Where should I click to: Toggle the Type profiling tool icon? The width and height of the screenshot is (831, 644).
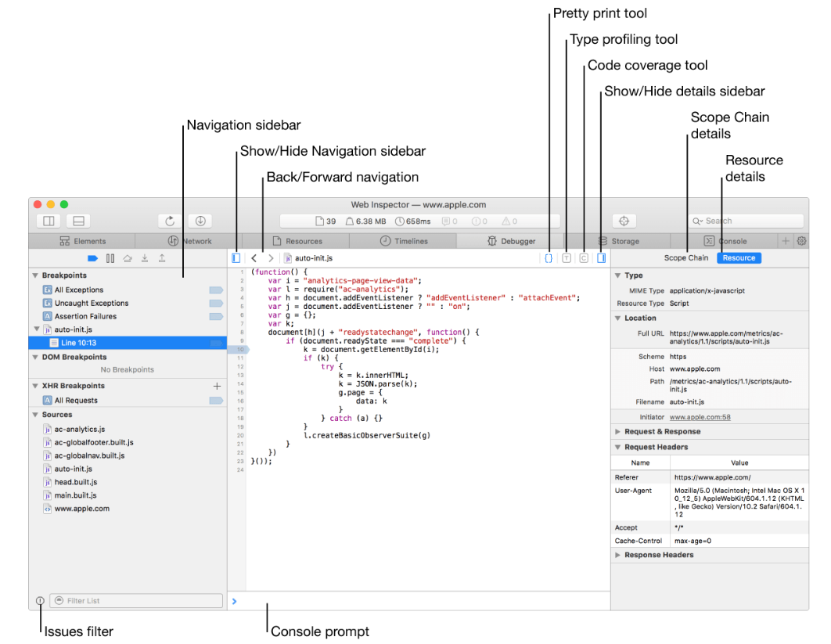(567, 258)
